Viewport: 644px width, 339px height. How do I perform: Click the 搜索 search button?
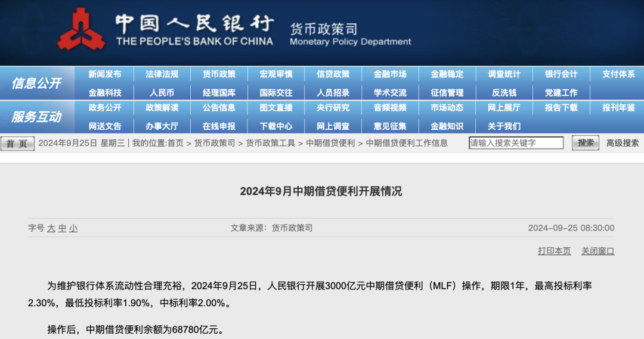pos(585,143)
